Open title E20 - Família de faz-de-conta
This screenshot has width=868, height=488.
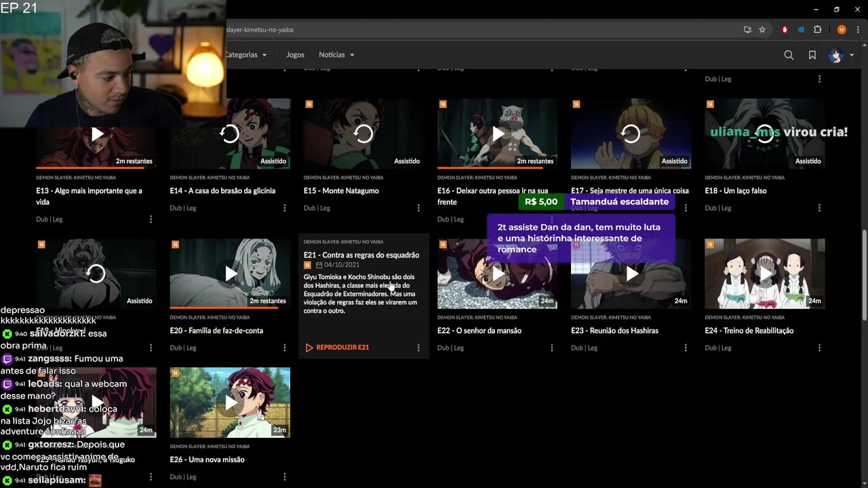[x=216, y=331]
